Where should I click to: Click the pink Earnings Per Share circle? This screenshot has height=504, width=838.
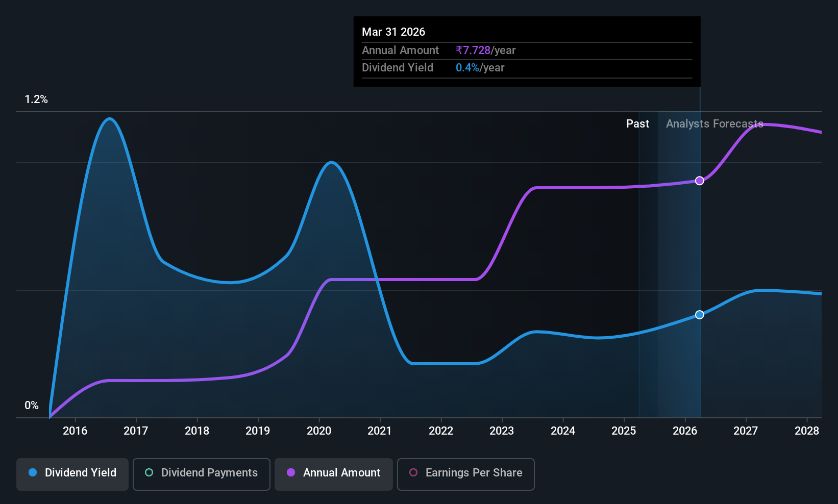413,472
